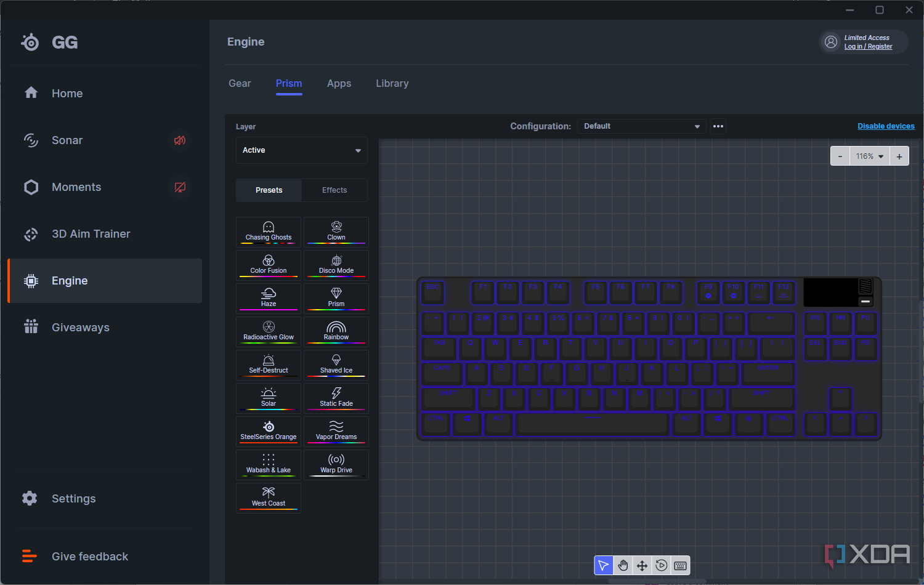This screenshot has height=585, width=924.
Task: Select the Chasing Ghosts preset
Action: point(269,232)
